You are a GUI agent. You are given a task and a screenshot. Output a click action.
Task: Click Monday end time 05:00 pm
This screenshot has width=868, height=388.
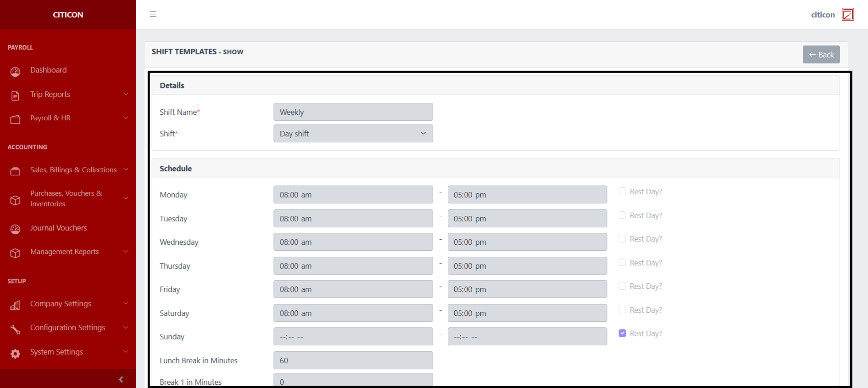[527, 195]
